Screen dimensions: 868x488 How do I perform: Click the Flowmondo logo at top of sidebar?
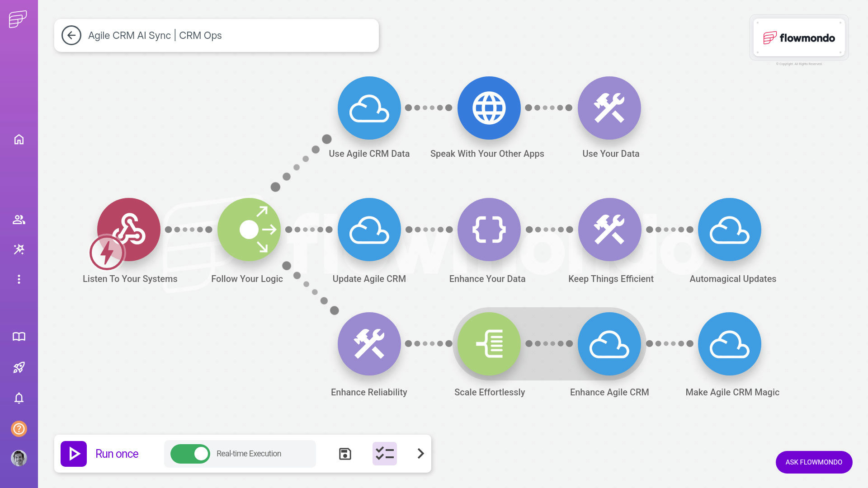(x=18, y=19)
